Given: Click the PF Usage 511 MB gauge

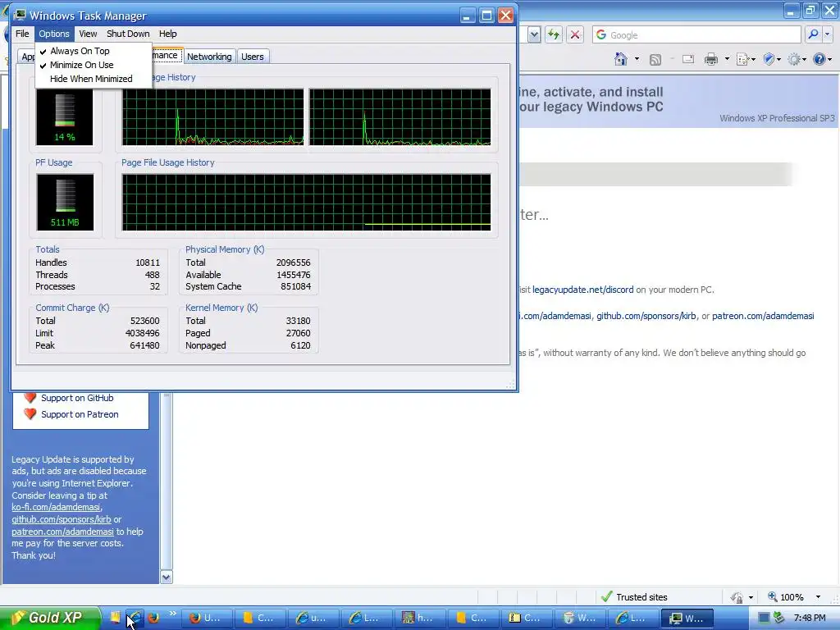Looking at the screenshot, I should [x=65, y=202].
